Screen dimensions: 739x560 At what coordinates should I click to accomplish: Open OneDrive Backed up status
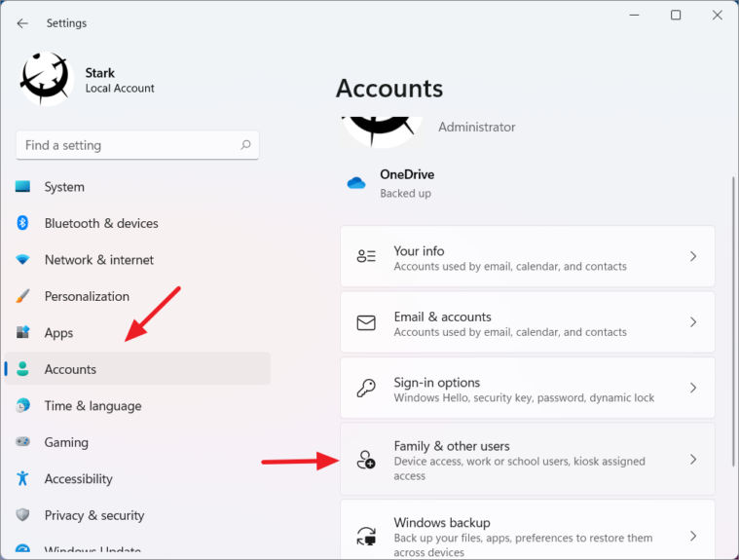407,183
